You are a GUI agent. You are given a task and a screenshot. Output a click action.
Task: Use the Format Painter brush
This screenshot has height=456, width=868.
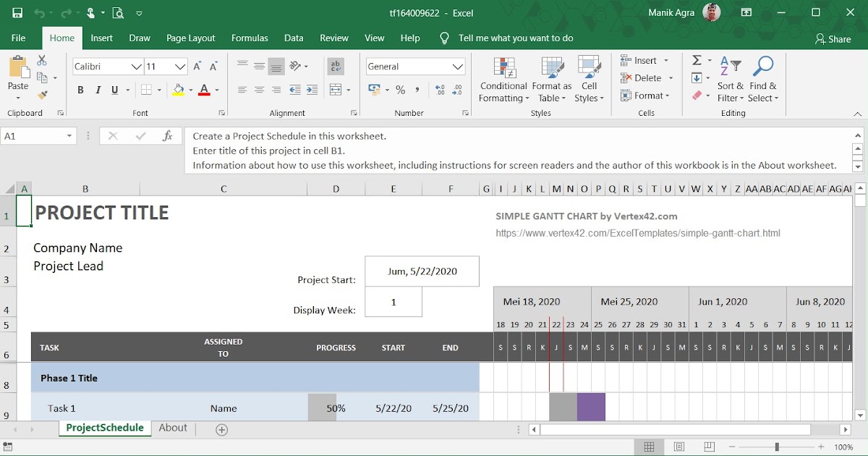[x=42, y=95]
